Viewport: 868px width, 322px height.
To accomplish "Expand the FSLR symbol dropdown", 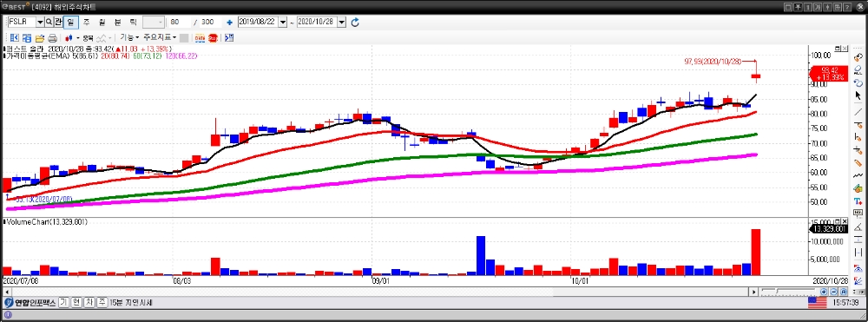I will [40, 22].
